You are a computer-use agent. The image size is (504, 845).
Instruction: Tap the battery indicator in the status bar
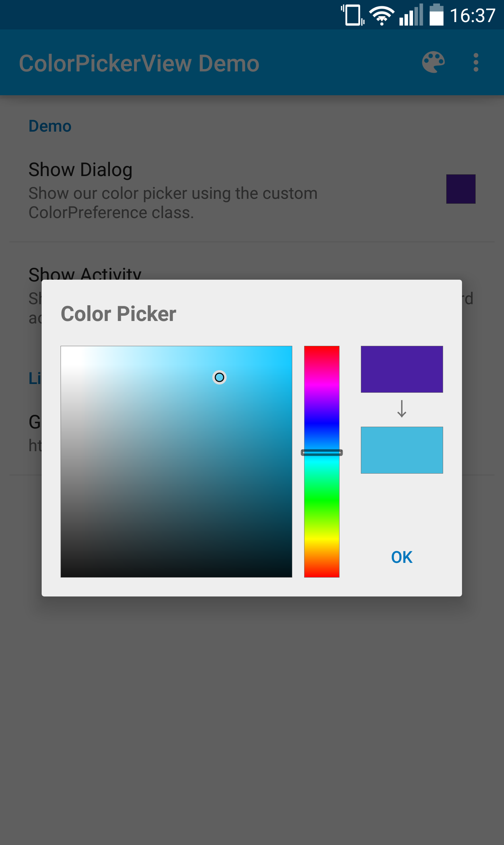437,15
